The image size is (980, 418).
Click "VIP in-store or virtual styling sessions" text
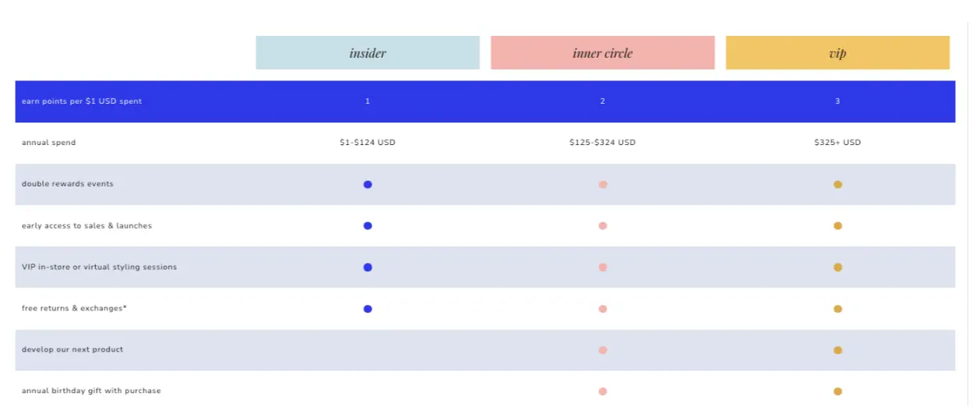click(99, 267)
